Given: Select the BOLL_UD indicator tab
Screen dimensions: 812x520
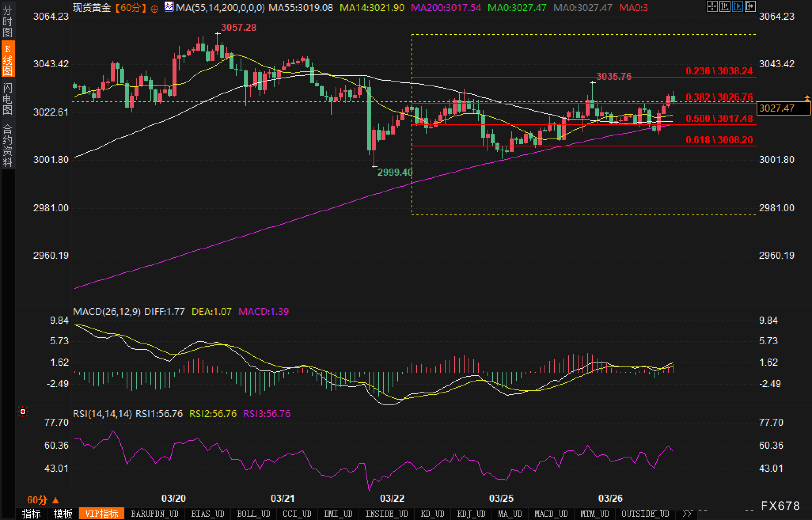Looking at the screenshot, I should [x=253, y=514].
